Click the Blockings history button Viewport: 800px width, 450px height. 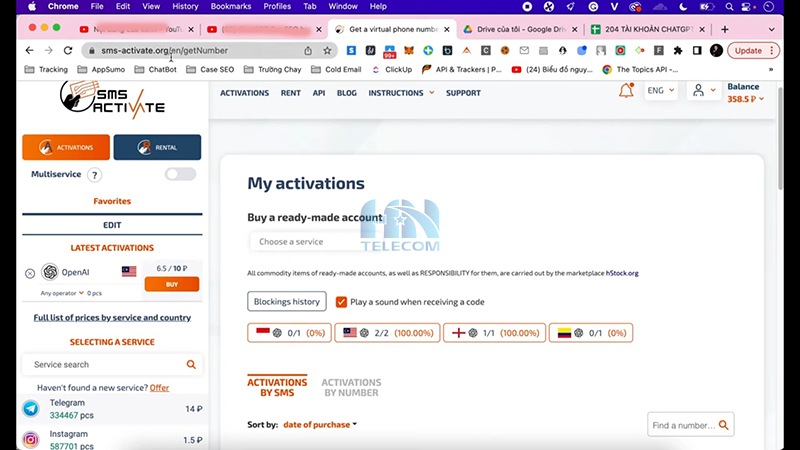pos(287,302)
